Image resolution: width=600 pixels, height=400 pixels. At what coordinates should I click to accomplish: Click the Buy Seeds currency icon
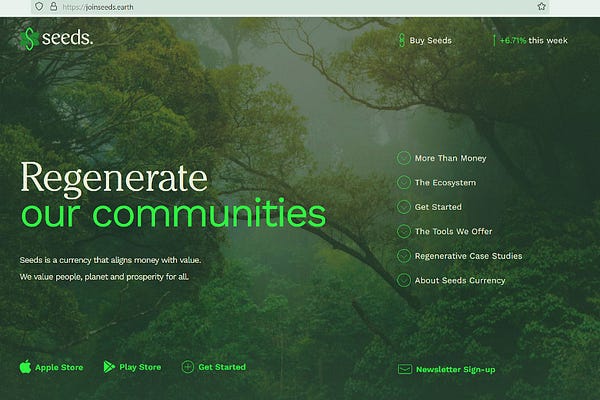[401, 40]
